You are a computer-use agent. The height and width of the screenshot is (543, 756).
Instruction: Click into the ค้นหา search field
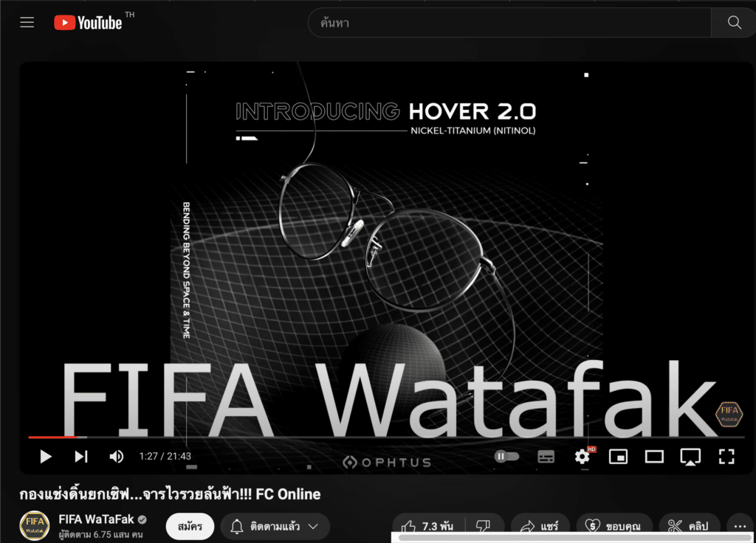[509, 23]
